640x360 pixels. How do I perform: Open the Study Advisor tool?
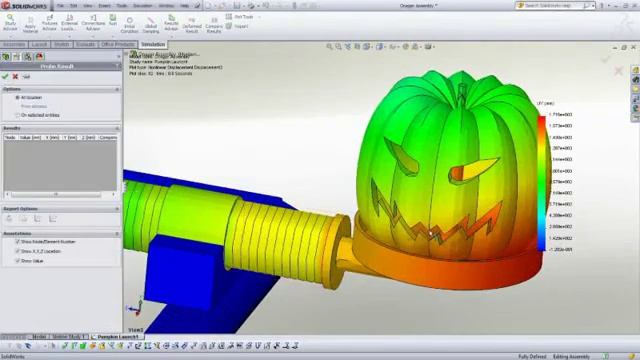click(10, 22)
